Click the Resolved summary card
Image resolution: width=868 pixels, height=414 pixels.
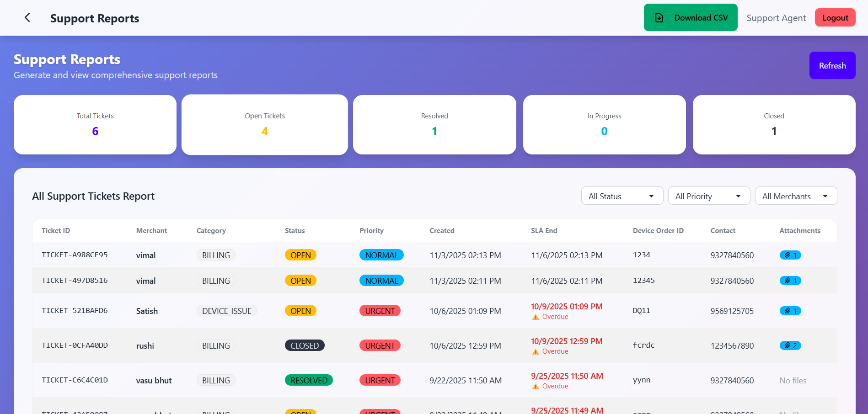[x=434, y=125]
